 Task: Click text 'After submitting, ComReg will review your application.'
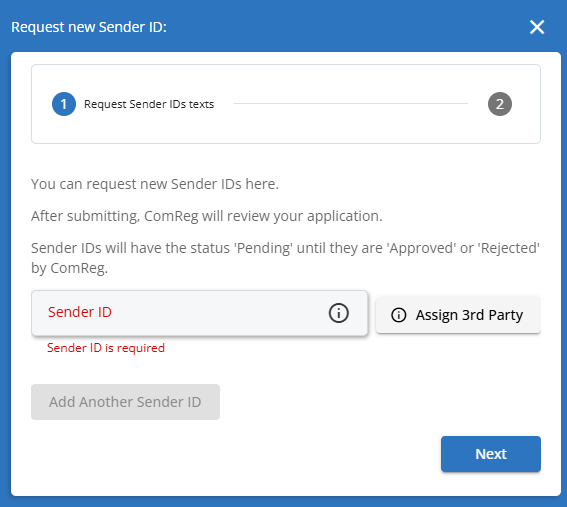[x=206, y=216]
